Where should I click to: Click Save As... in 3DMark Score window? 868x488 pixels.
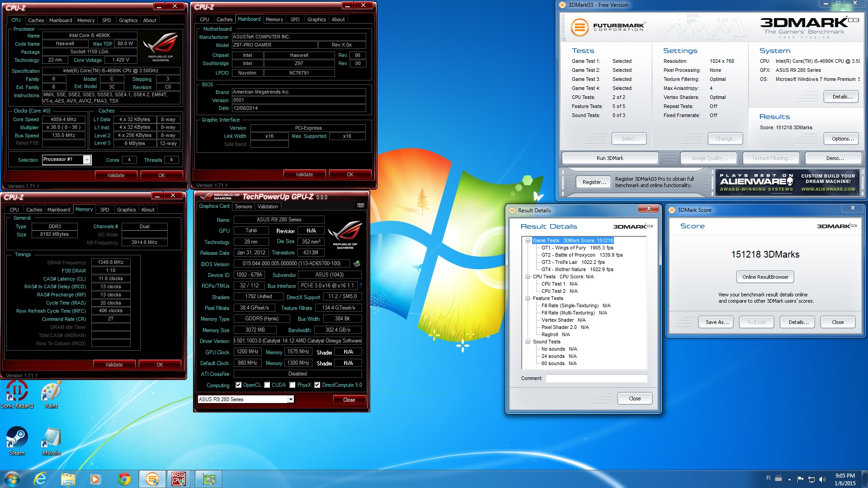tap(717, 322)
